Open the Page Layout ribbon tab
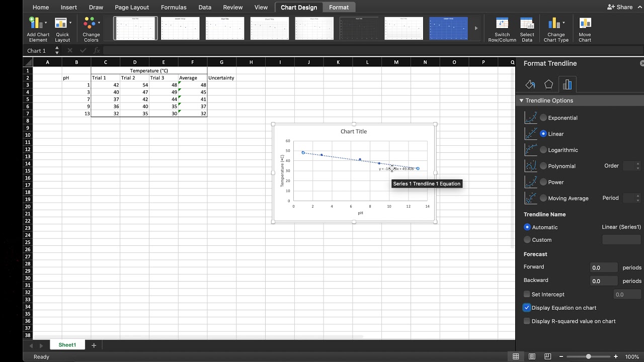The height and width of the screenshot is (362, 644). (132, 7)
